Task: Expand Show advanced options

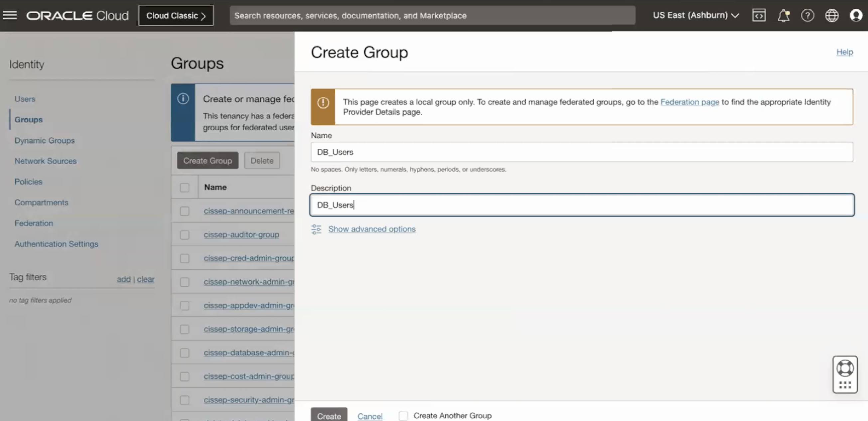Action: (372, 229)
